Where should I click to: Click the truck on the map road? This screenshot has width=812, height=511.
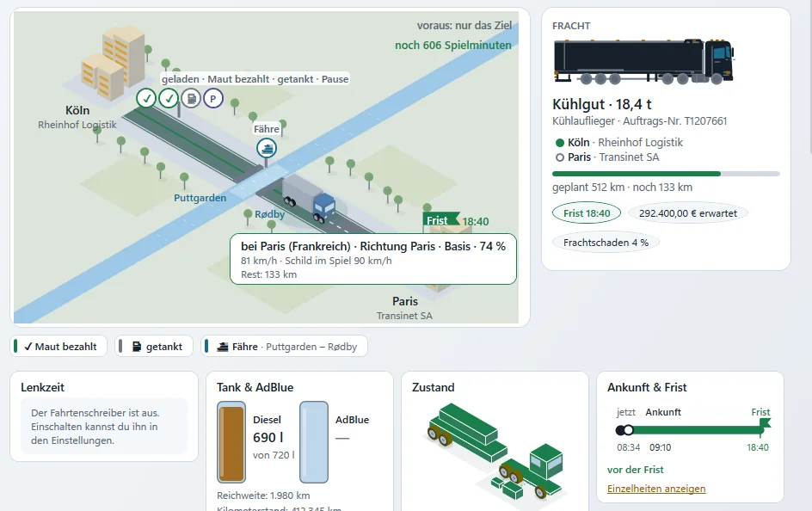tap(309, 200)
